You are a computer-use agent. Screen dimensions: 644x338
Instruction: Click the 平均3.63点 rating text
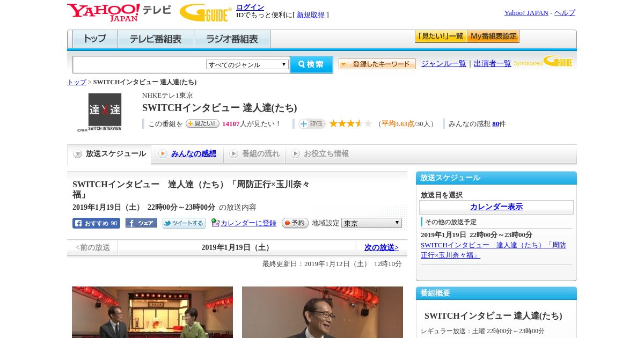pyautogui.click(x=398, y=124)
